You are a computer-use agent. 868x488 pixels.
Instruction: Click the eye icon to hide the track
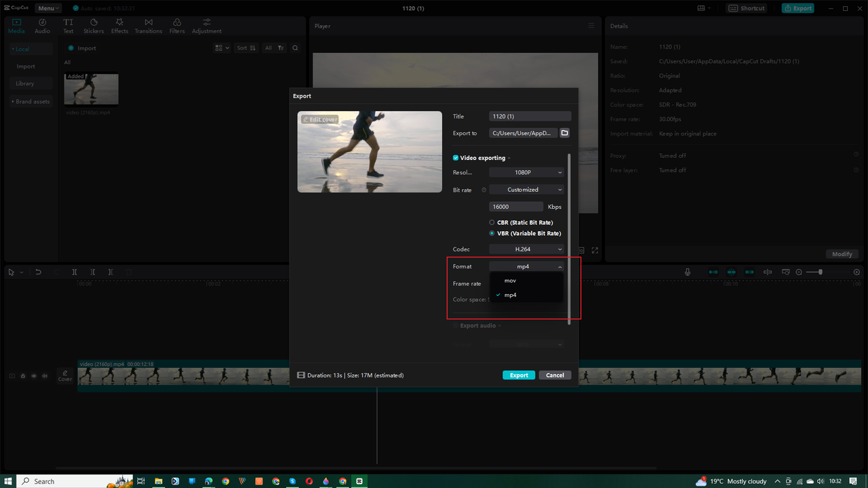coord(33,375)
